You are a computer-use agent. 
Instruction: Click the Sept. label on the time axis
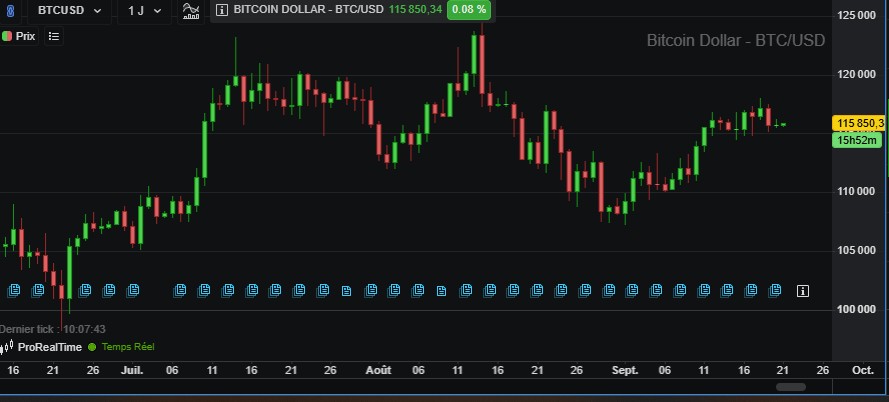[625, 371]
